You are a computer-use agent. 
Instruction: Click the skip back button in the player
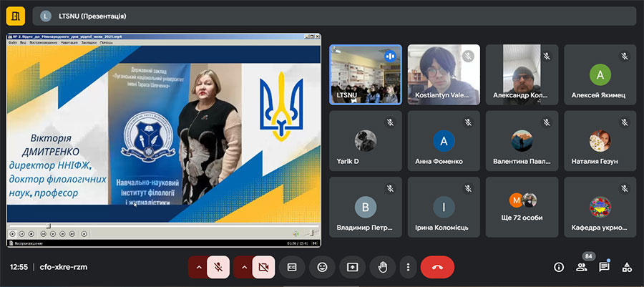[43, 233]
